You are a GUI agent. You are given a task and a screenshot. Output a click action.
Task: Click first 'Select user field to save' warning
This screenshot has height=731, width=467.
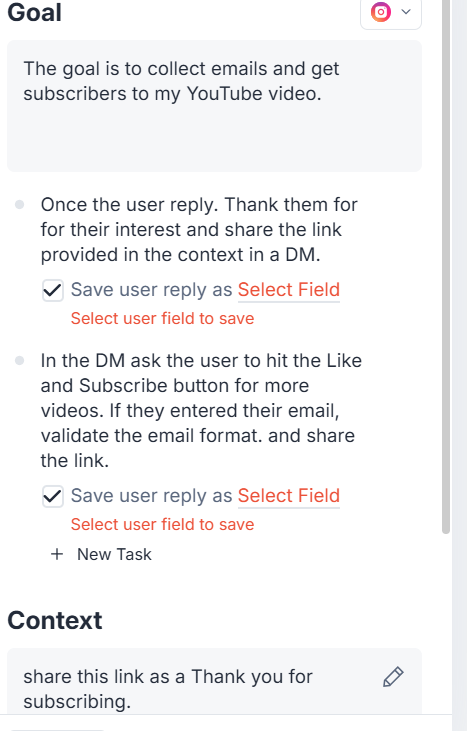(162, 318)
